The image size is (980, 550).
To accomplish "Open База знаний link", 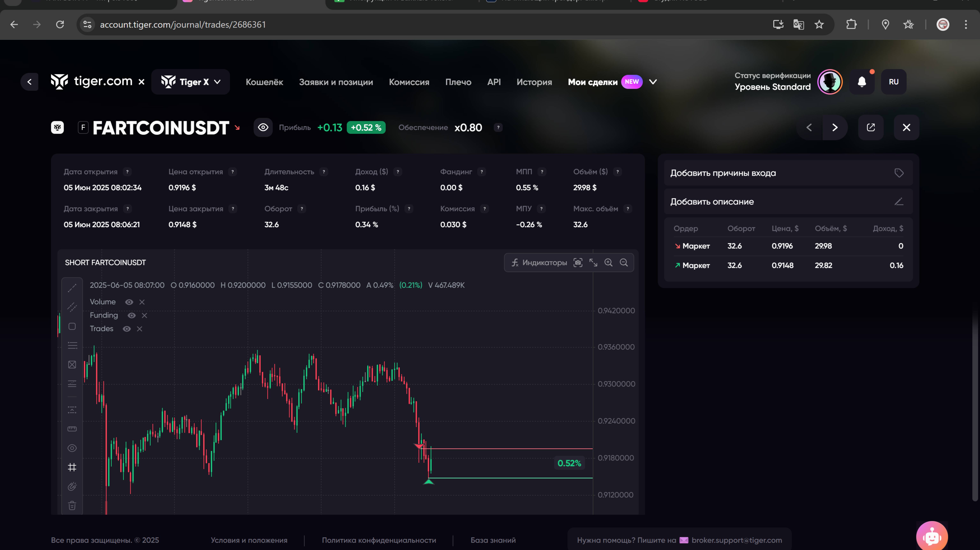I will [493, 540].
